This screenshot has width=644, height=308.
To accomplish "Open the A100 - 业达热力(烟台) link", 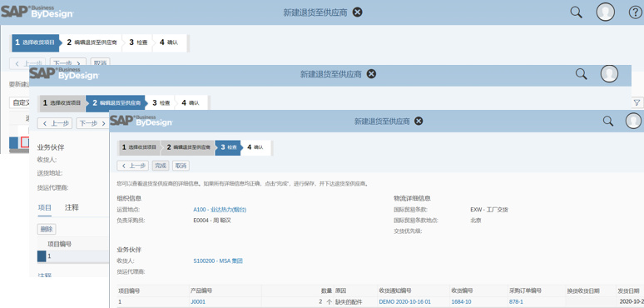I will point(220,210).
